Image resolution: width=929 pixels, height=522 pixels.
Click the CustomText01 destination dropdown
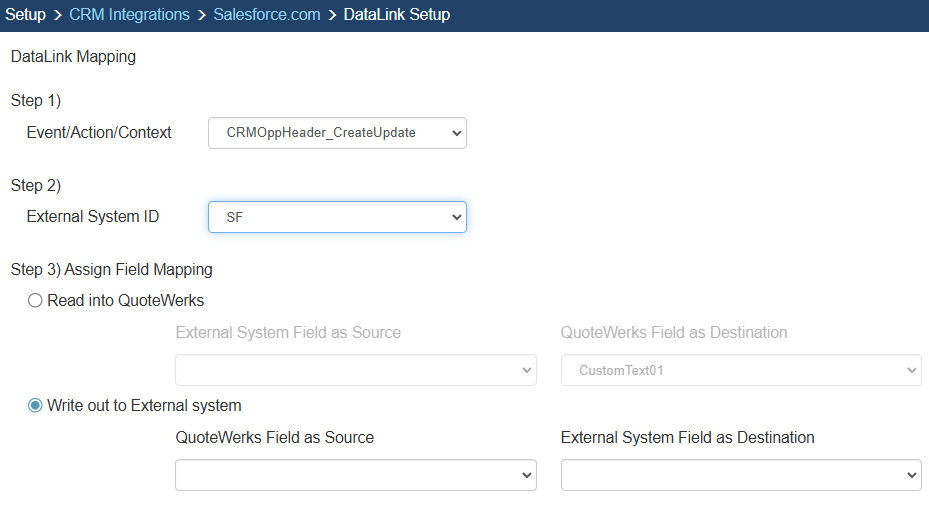tap(740, 370)
